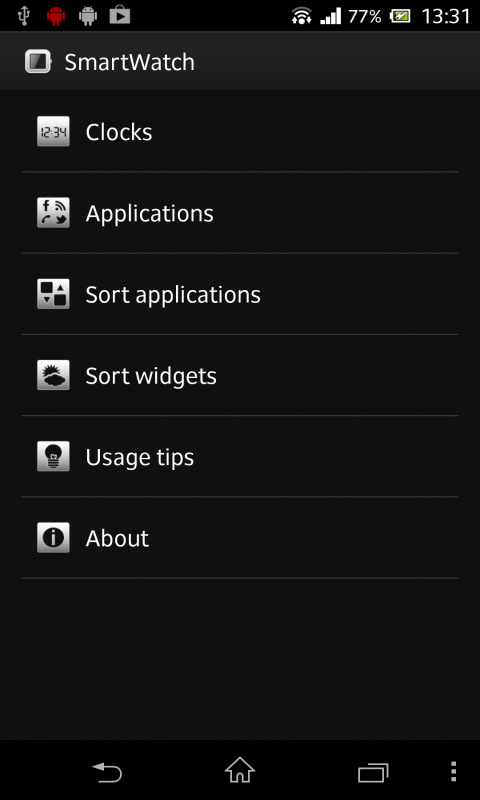The height and width of the screenshot is (800, 480).
Task: Tap the weather cloud icon for Sort widgets
Action: click(53, 375)
